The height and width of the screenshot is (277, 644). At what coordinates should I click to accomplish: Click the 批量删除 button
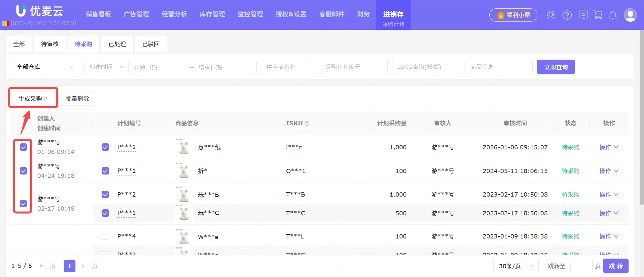click(77, 98)
